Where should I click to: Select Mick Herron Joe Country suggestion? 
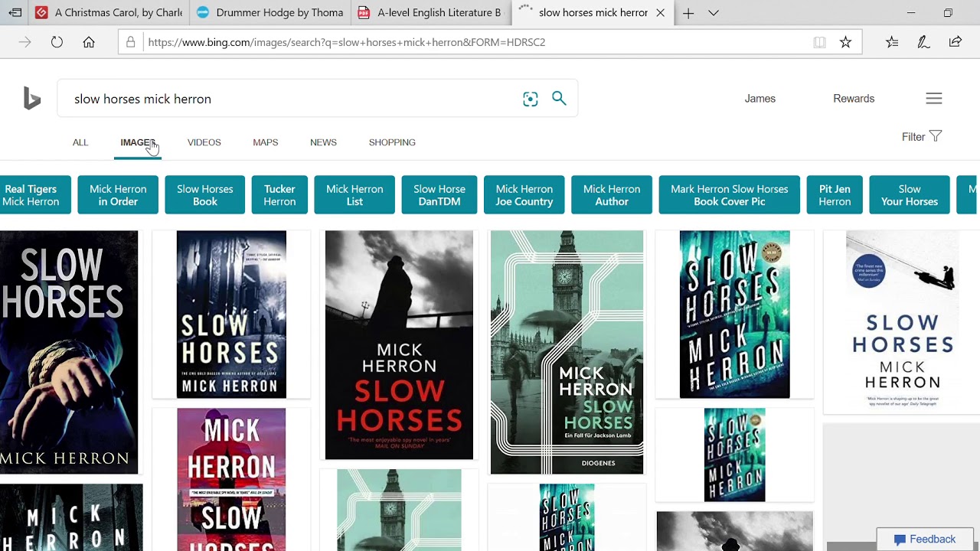[x=524, y=195]
